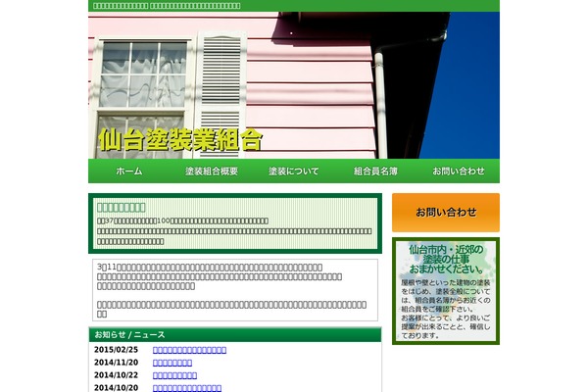Image resolution: width=588 pixels, height=392 pixels.
Task: Click the お知らせ / ニュース section header
Action: click(235, 334)
